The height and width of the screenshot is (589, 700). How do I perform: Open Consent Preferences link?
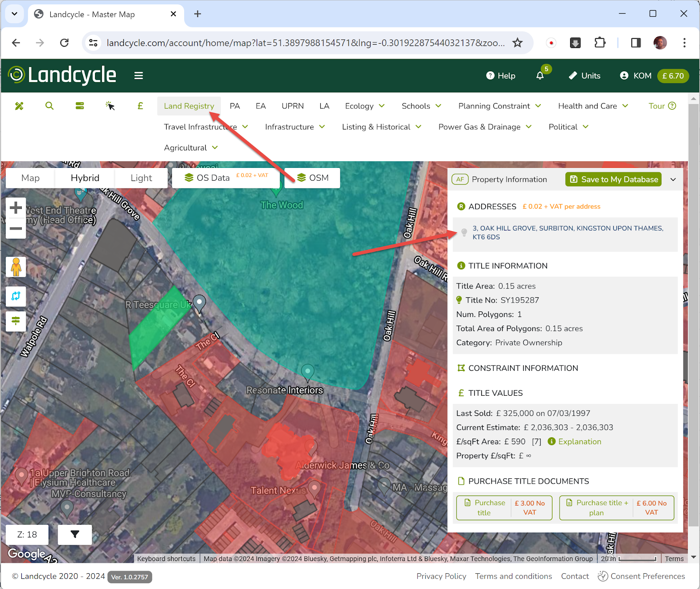(x=641, y=576)
